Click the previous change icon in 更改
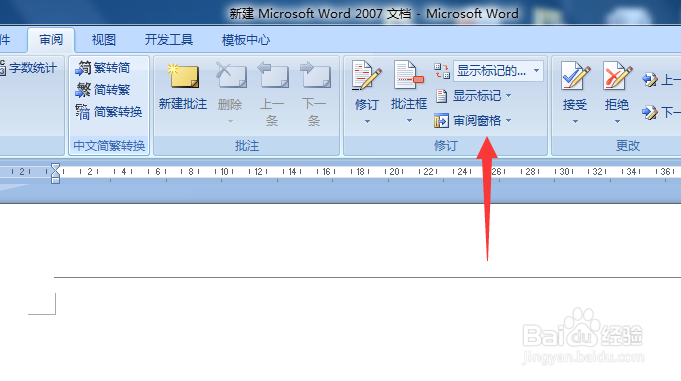681x381 pixels. tap(650, 80)
